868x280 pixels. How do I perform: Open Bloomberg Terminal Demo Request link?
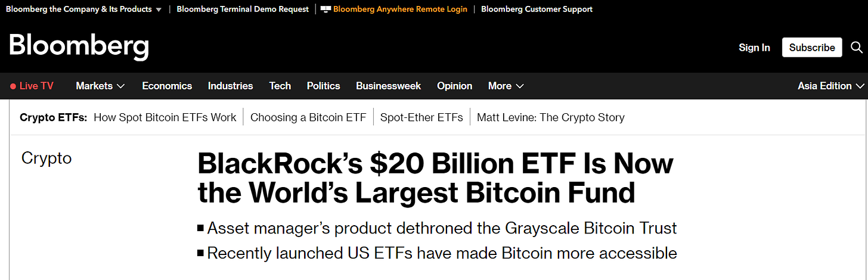pyautogui.click(x=243, y=9)
